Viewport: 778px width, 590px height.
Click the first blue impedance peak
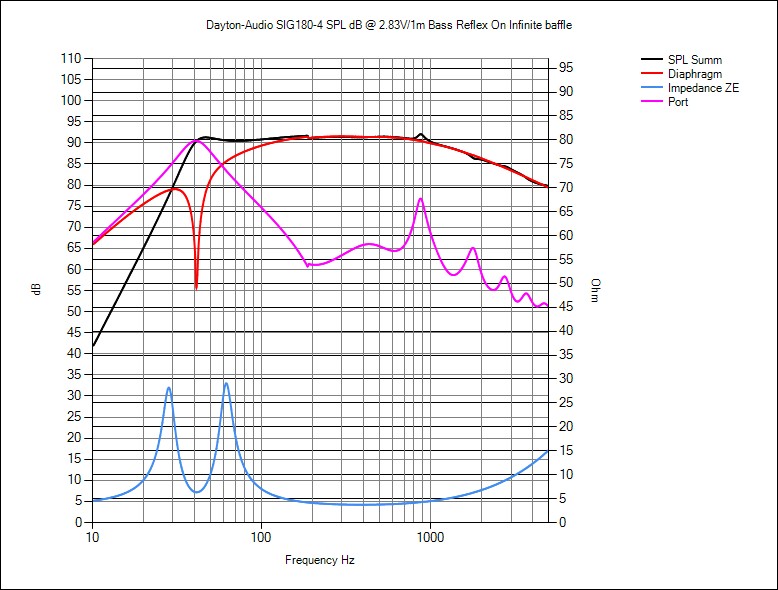pos(169,387)
